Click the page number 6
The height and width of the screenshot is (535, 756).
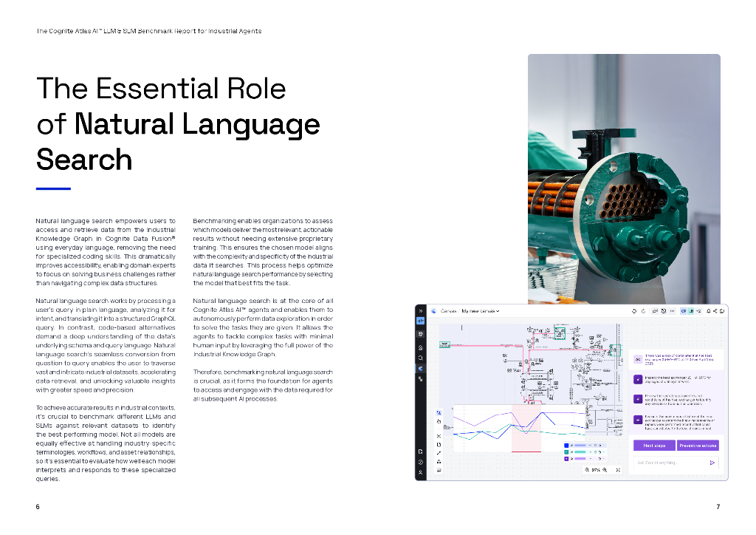38,506
